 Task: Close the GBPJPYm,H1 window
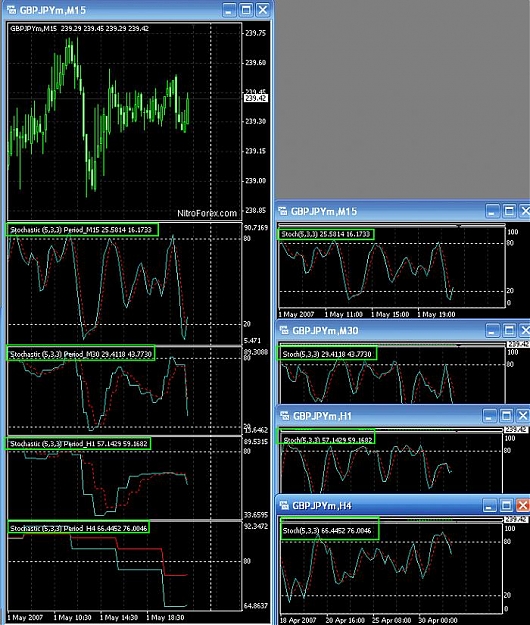522,416
